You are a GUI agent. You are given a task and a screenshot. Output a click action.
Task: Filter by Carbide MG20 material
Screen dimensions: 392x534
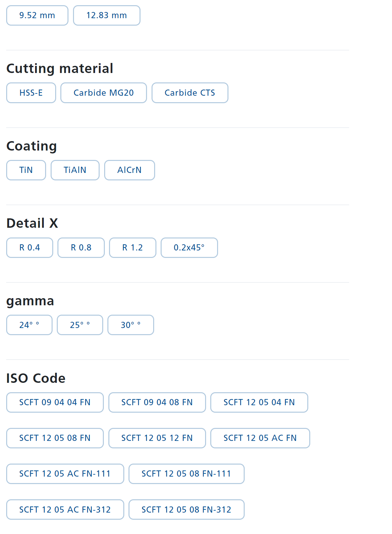click(x=104, y=93)
